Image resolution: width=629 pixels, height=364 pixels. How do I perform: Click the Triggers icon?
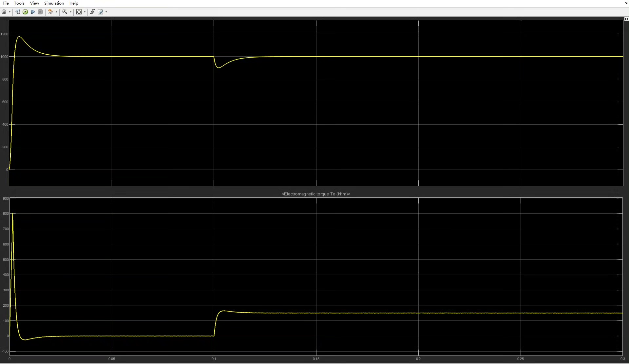coord(92,12)
